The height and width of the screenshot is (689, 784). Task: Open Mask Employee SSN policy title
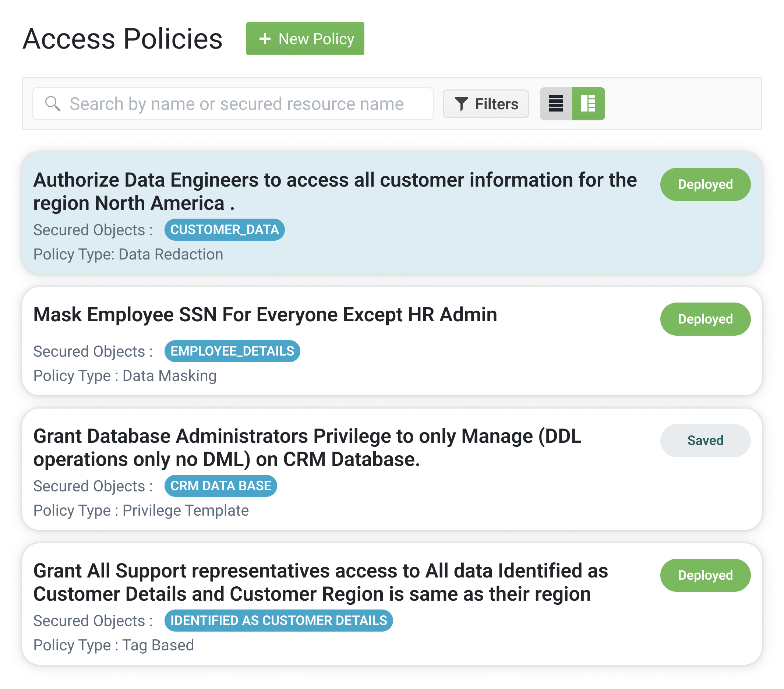pyautogui.click(x=265, y=315)
